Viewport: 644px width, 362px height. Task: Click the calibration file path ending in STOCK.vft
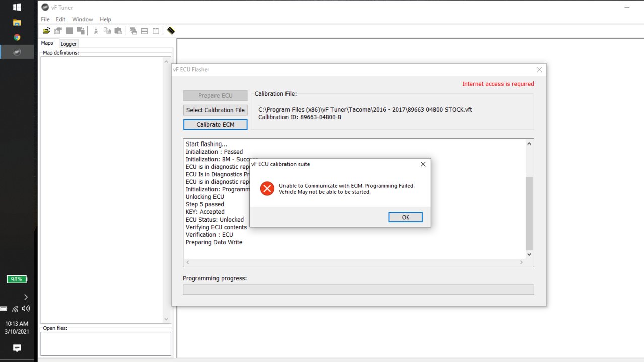click(x=365, y=109)
